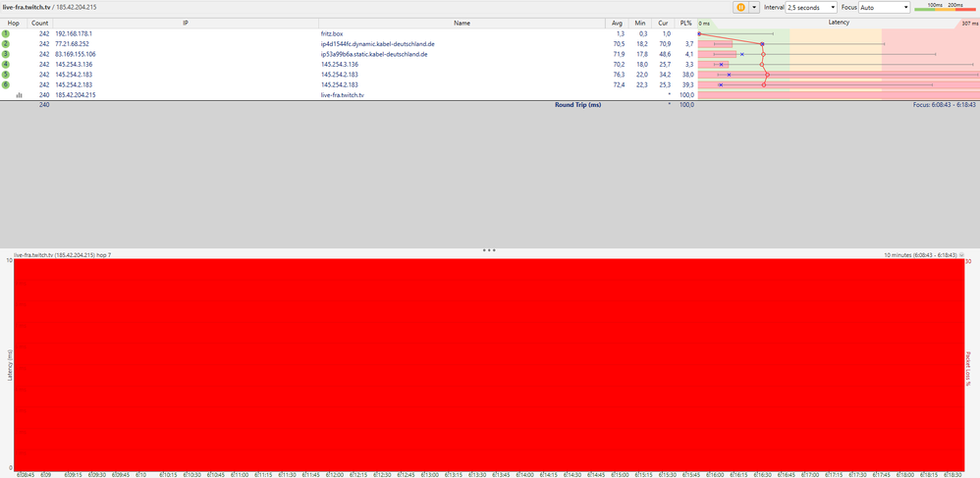Click the hop 1 green circle icon

(x=6, y=33)
